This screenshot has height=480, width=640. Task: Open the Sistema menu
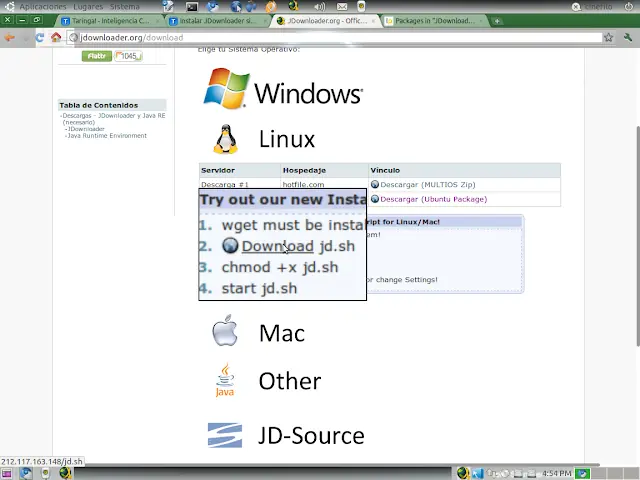[124, 7]
